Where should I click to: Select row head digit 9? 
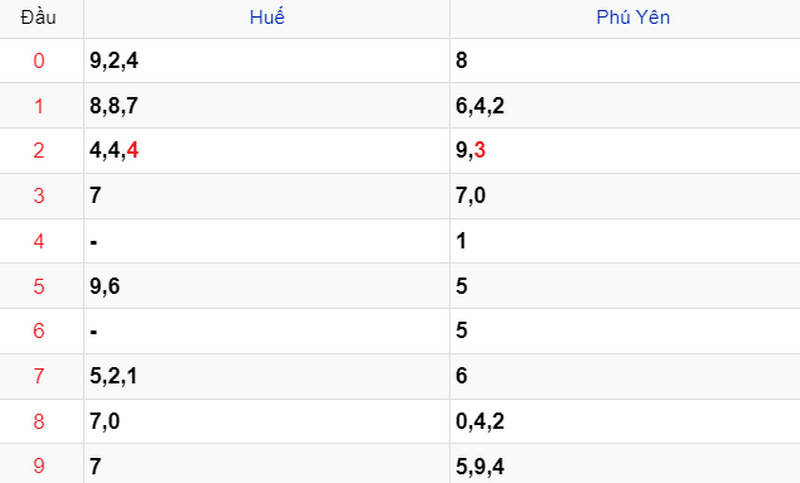(39, 466)
